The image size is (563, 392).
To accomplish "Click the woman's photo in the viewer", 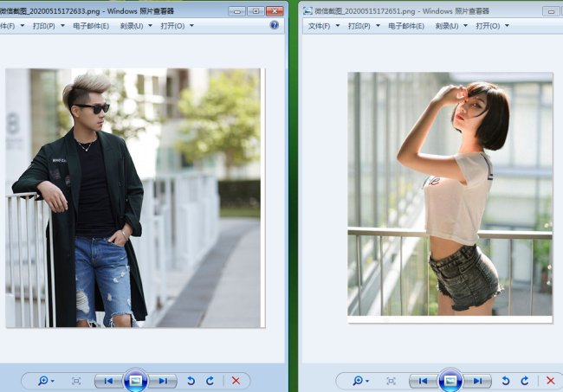I will [450, 196].
